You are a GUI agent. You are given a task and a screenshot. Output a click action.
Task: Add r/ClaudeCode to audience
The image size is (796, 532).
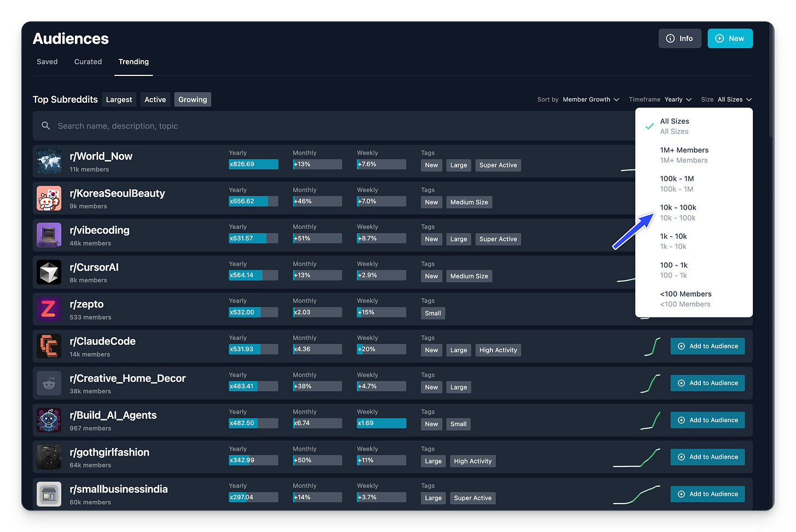click(707, 346)
